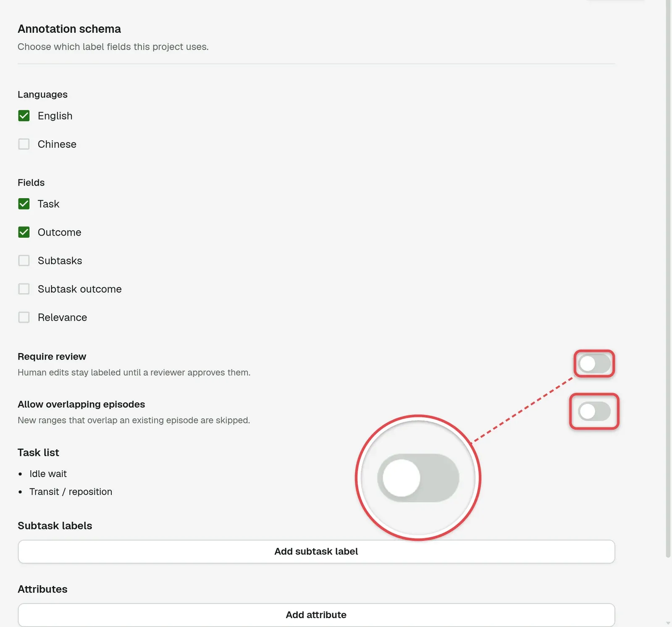Select the 'Transit / reposition' task entry
Image resolution: width=672 pixels, height=627 pixels.
pyautogui.click(x=71, y=492)
